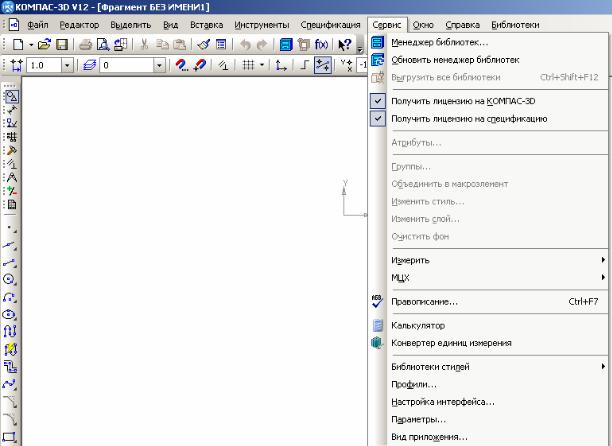Viewport: 612px width, 446px height.
Task: Open Параметры... entry
Action: click(x=488, y=419)
